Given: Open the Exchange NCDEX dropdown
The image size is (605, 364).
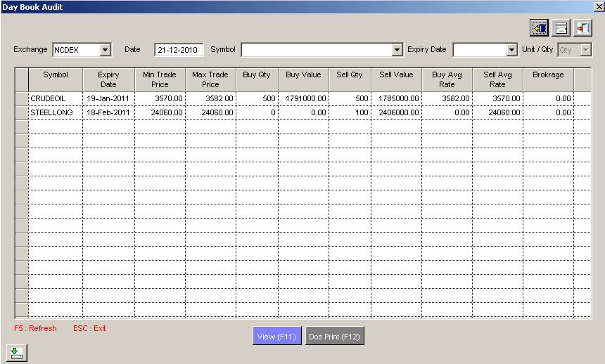Looking at the screenshot, I should point(106,50).
